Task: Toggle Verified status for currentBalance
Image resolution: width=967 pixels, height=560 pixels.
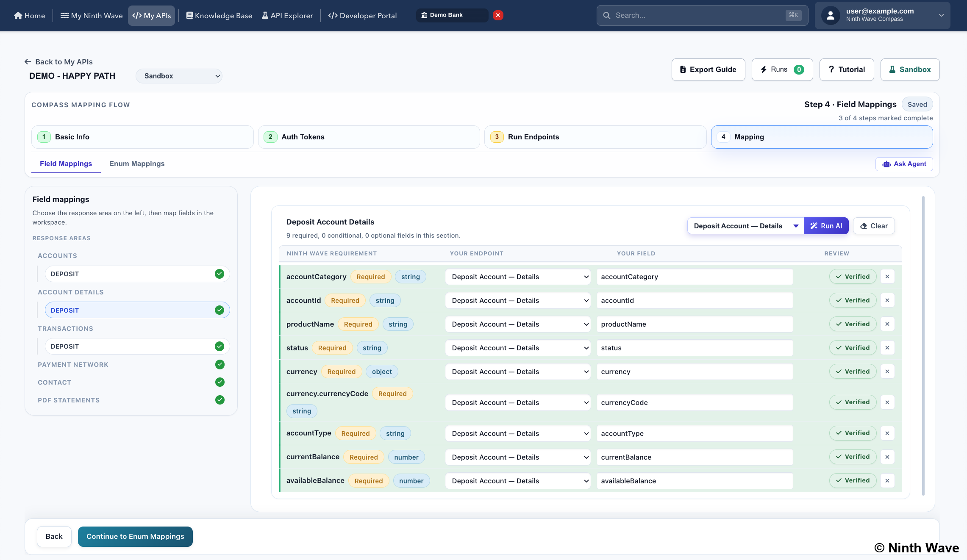Action: [853, 457]
